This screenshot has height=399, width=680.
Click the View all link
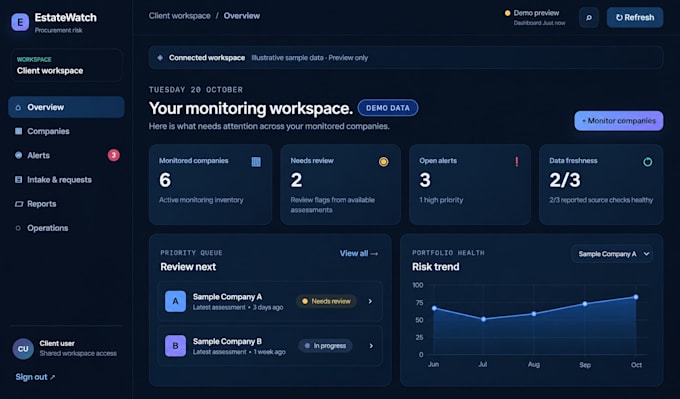359,253
